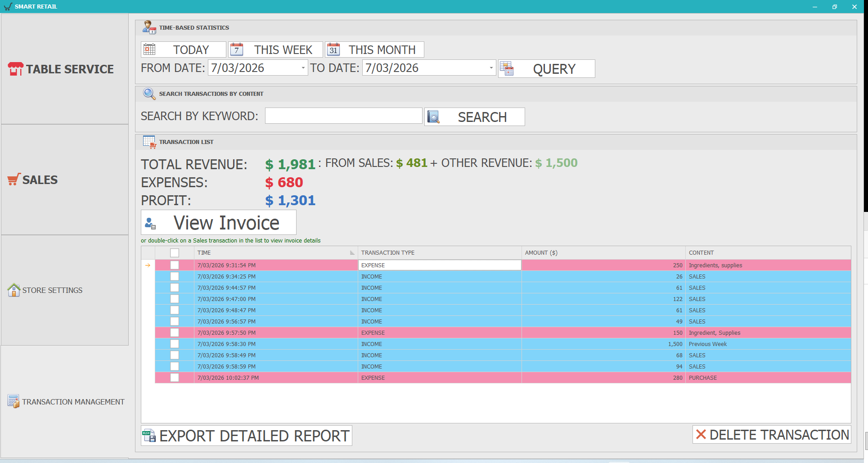
Task: Check the checkbox for the 9:31:54 PM expense row
Action: click(175, 265)
